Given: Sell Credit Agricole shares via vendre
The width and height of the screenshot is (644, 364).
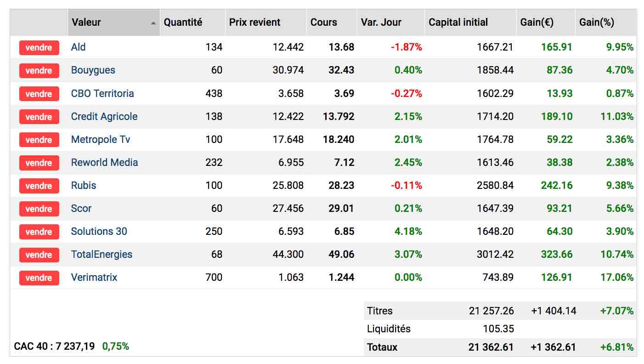Looking at the screenshot, I should click(x=39, y=116).
